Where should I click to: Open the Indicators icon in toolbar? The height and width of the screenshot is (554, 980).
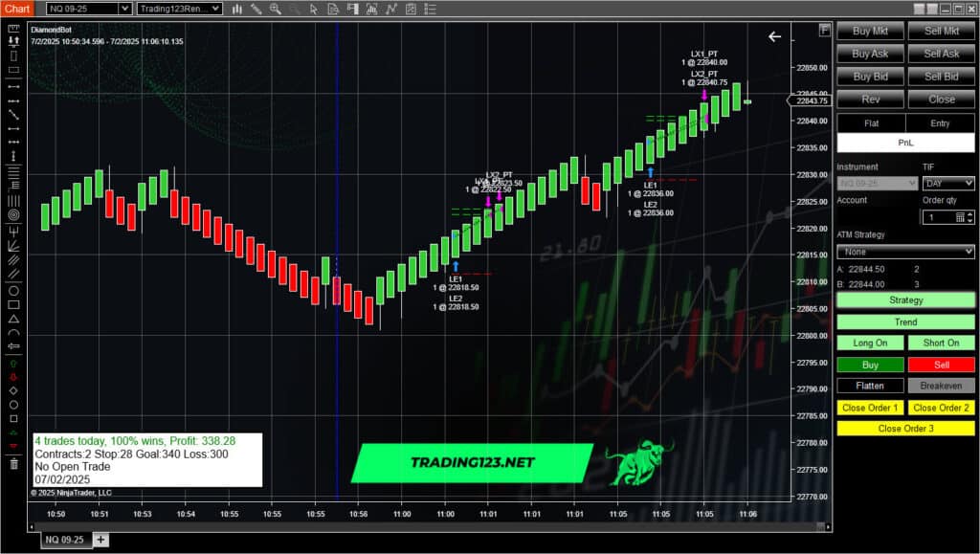point(372,9)
